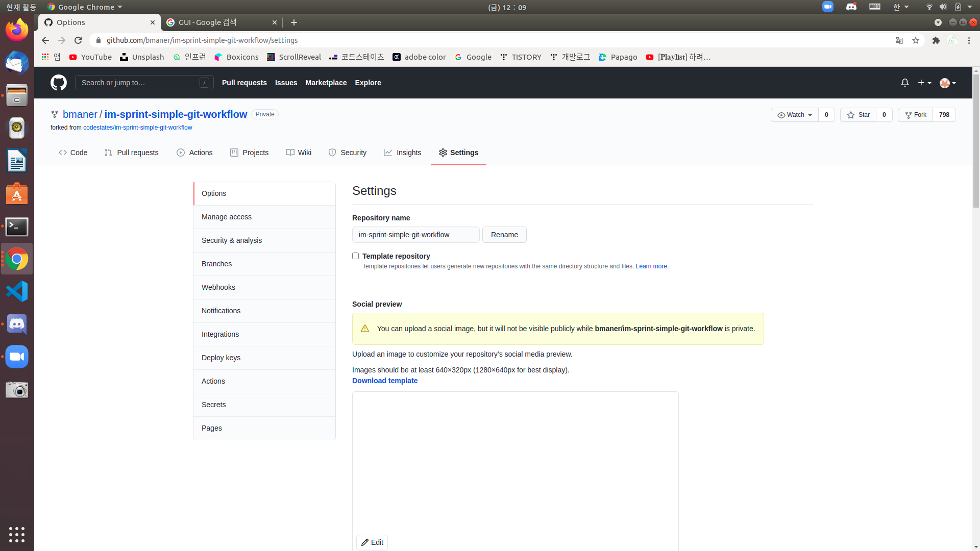Open the user avatar menu dropdown
Image resolution: width=980 pixels, height=551 pixels.
click(947, 83)
